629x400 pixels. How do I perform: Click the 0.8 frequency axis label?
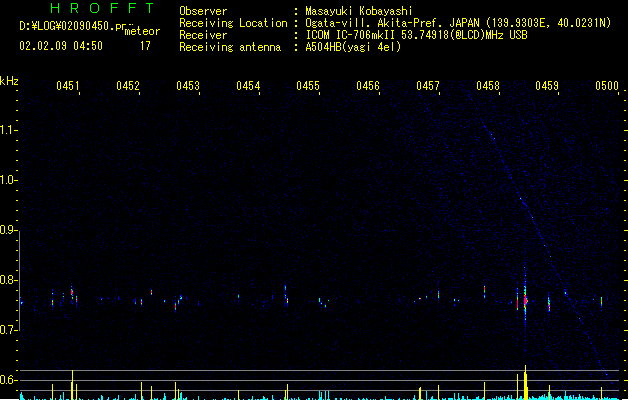(x=8, y=280)
